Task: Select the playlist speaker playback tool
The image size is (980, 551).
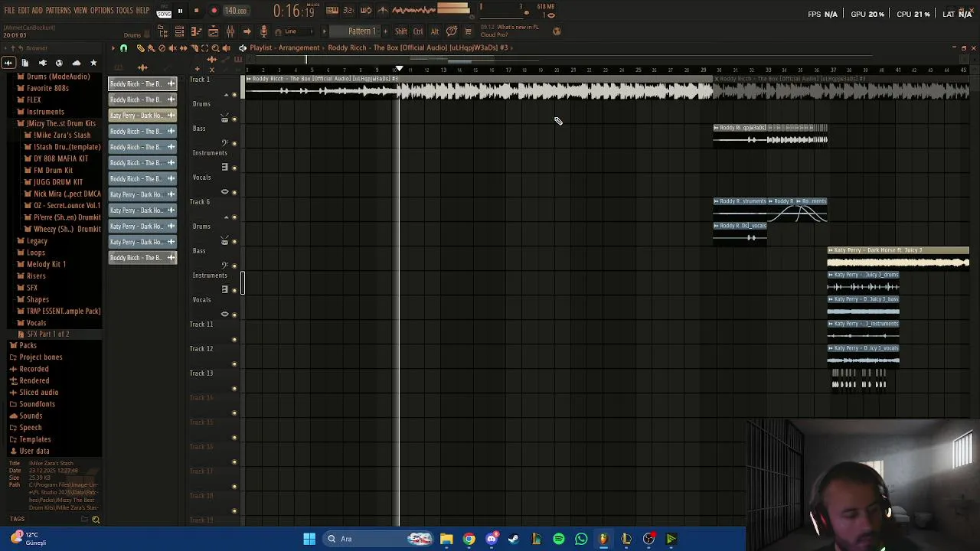Action: (226, 47)
